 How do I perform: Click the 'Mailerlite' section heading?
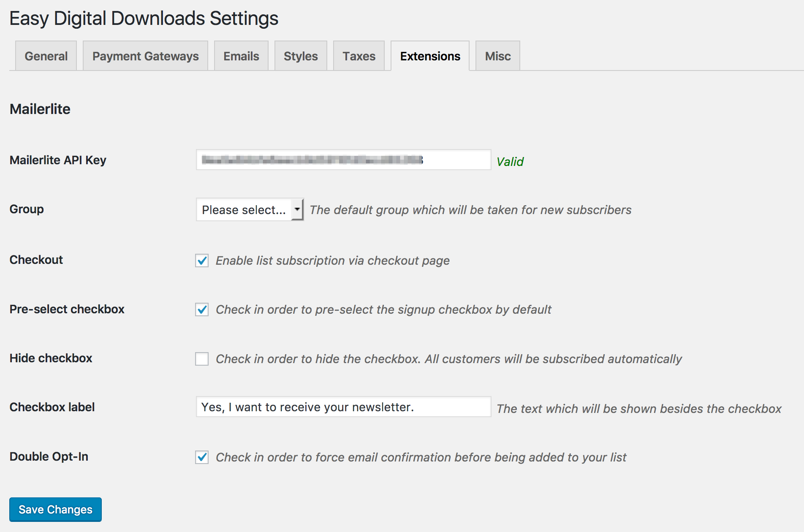pos(40,109)
